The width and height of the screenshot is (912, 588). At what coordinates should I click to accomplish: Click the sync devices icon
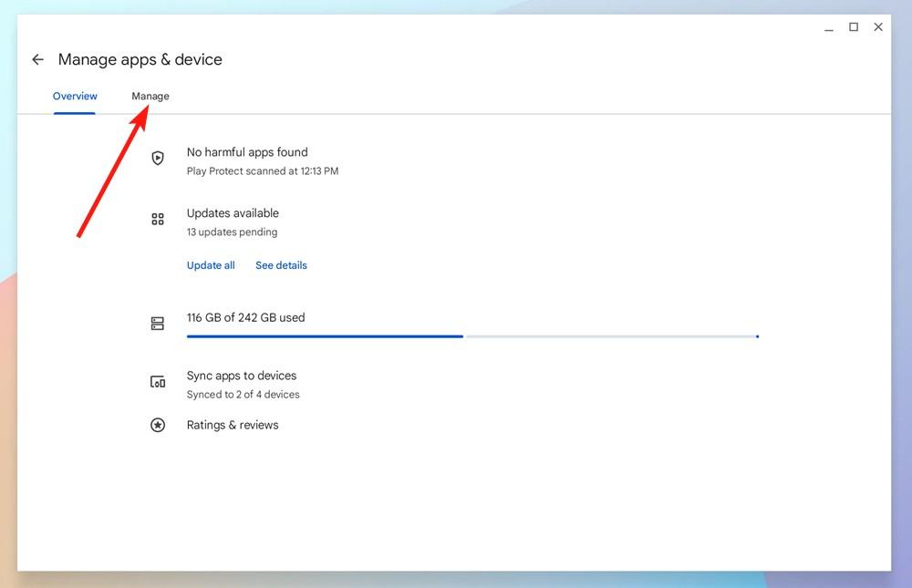pyautogui.click(x=158, y=382)
